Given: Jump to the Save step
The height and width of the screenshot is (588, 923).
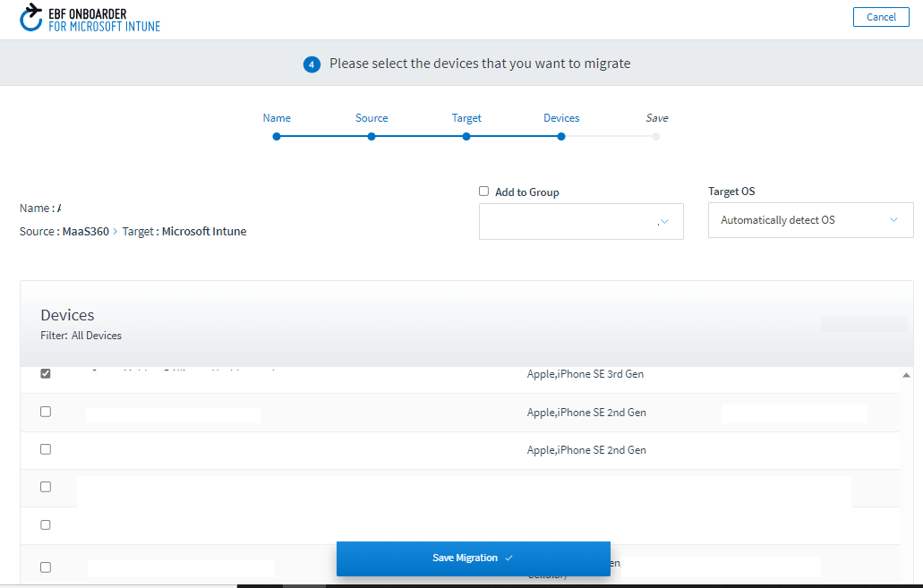Looking at the screenshot, I should 656,118.
